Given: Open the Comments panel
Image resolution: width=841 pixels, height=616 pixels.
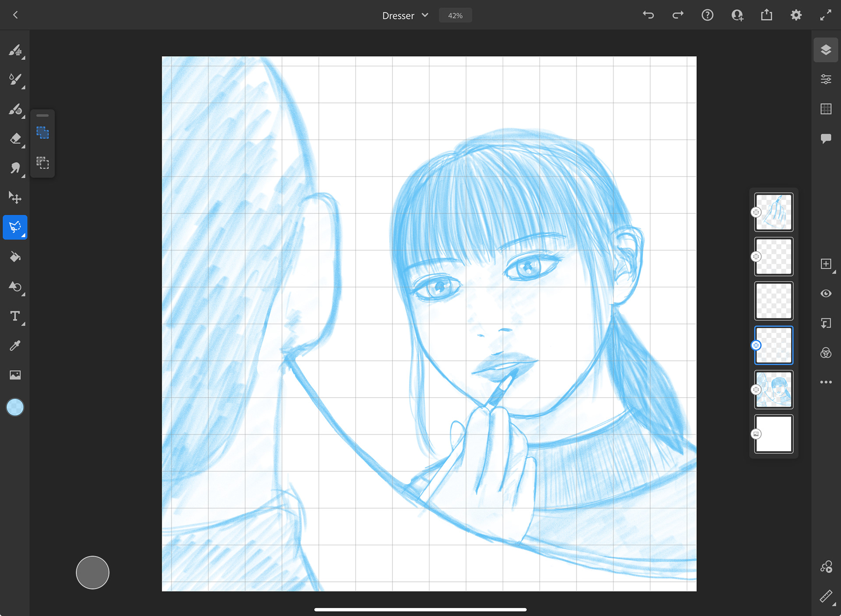Looking at the screenshot, I should point(826,138).
